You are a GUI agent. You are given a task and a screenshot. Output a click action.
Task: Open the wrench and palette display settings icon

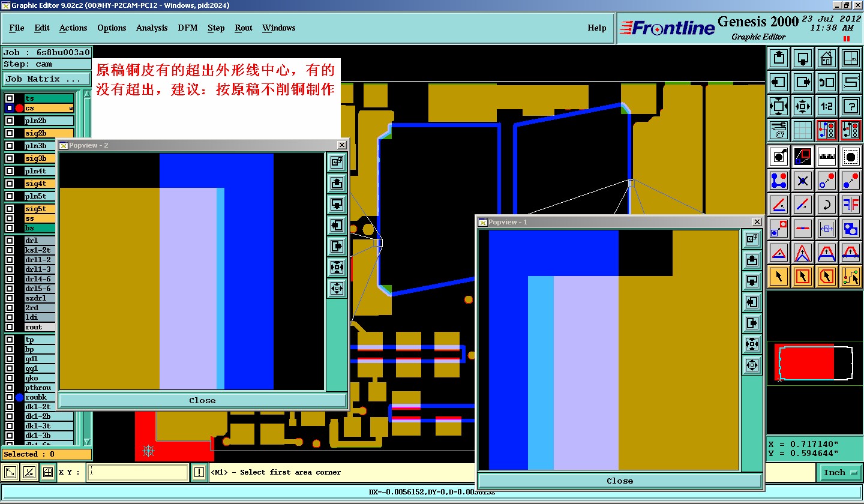tap(779, 130)
